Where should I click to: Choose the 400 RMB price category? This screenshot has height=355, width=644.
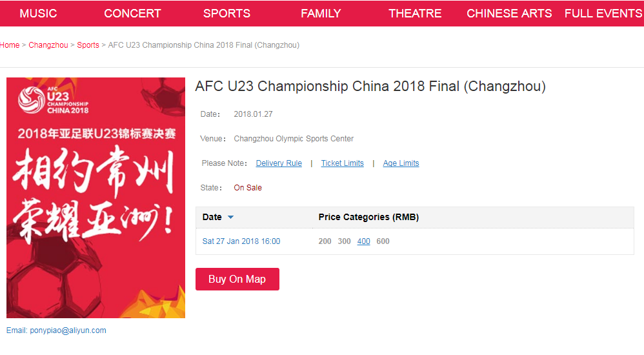coord(363,241)
